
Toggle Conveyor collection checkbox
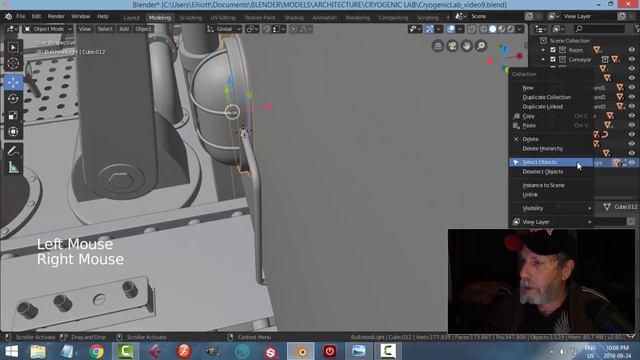[553, 59]
